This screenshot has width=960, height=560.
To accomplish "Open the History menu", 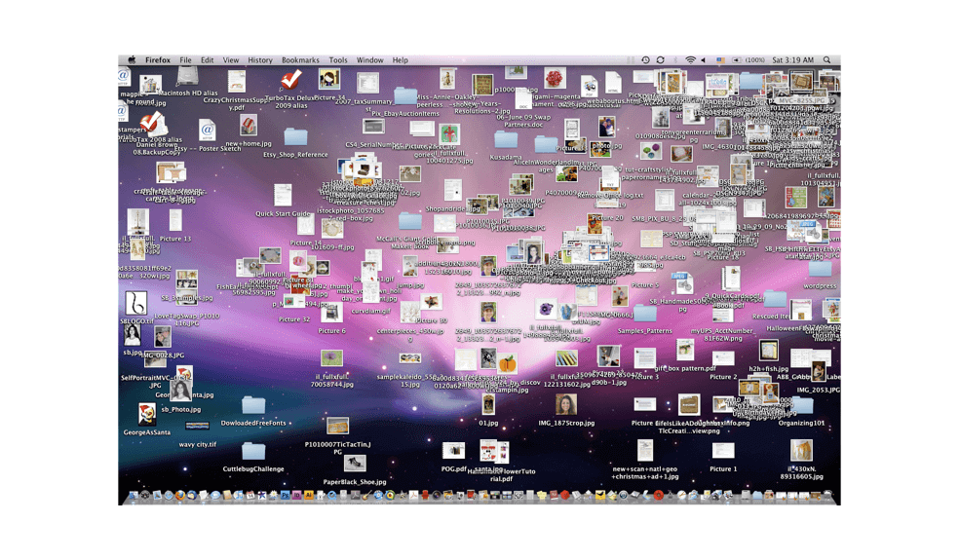I will click(259, 60).
